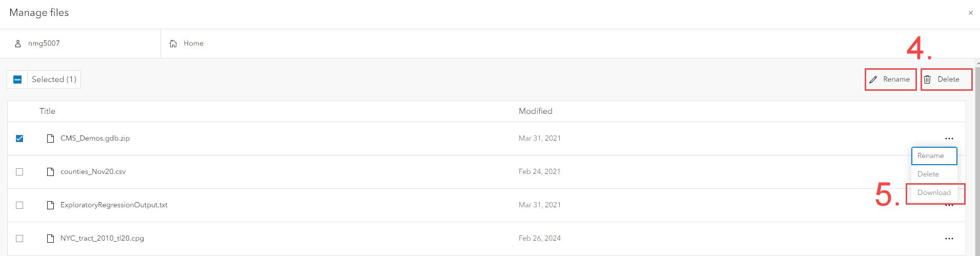Collapse the CMS_Demos.gdb.zip options menu
This screenshot has height=256, width=980.
click(x=949, y=139)
